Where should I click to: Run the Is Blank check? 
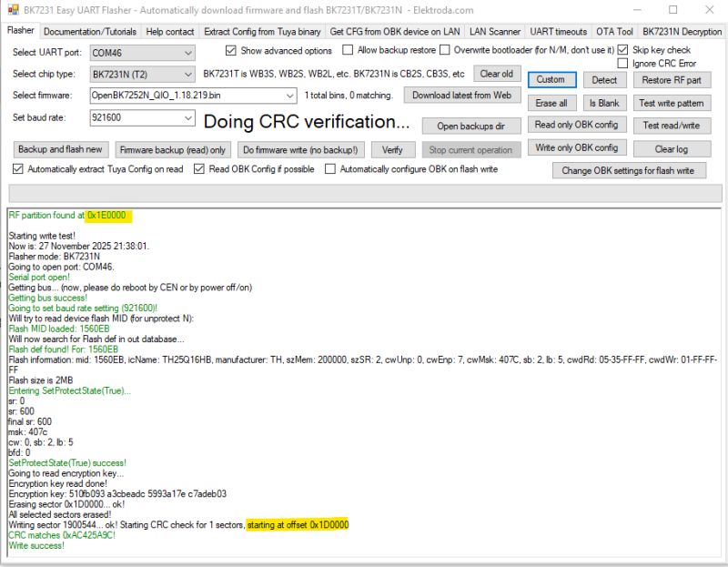tap(604, 103)
